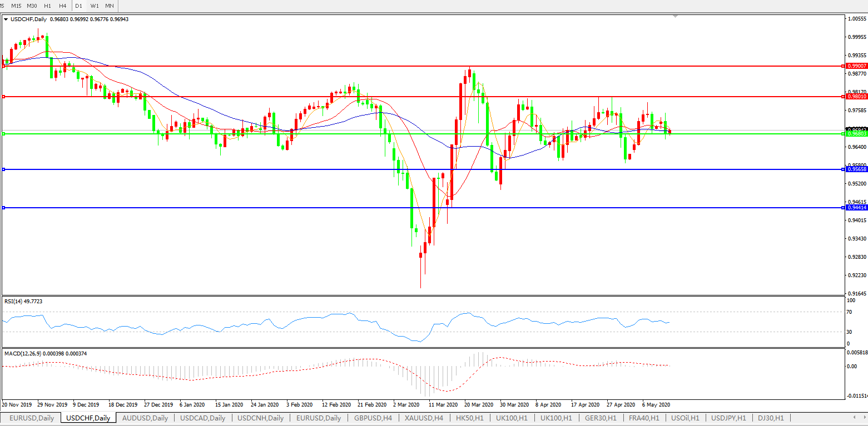Toggle the D1 daily timeframe
Screen dimensions: 868x426
(79, 6)
